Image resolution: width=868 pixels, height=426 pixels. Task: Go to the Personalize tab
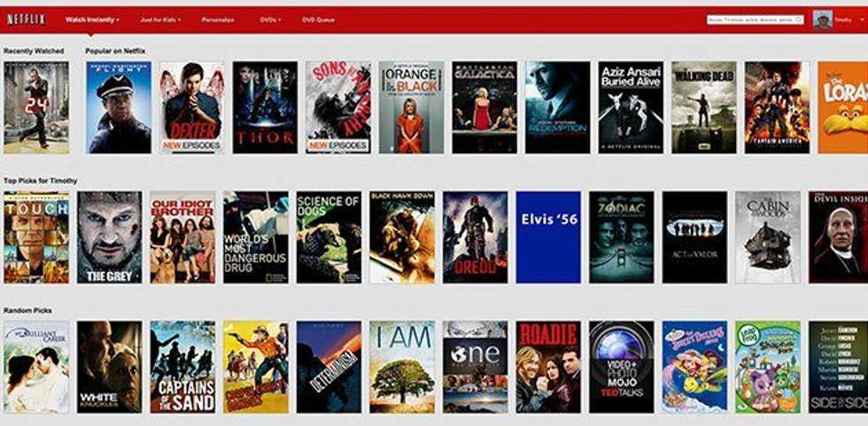218,19
